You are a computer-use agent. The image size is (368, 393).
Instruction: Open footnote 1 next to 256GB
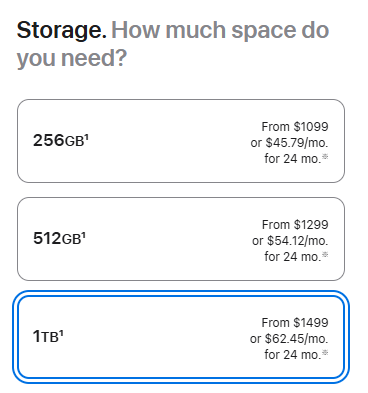click(x=86, y=137)
